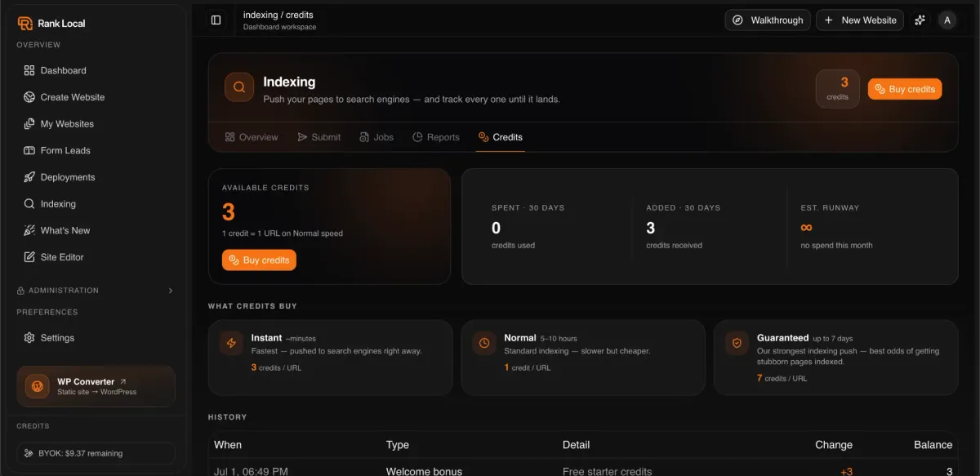Click the Administration lock icon
Viewport: 980px width, 476px height.
21,291
